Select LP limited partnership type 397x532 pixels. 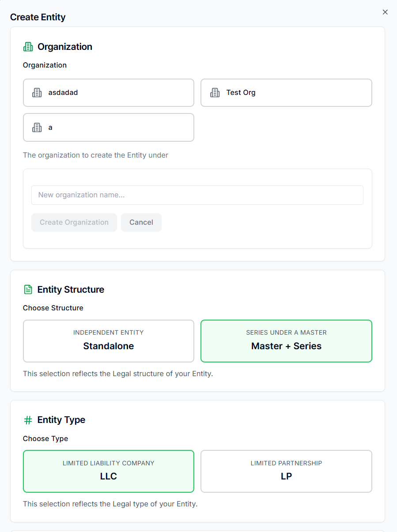pos(286,471)
